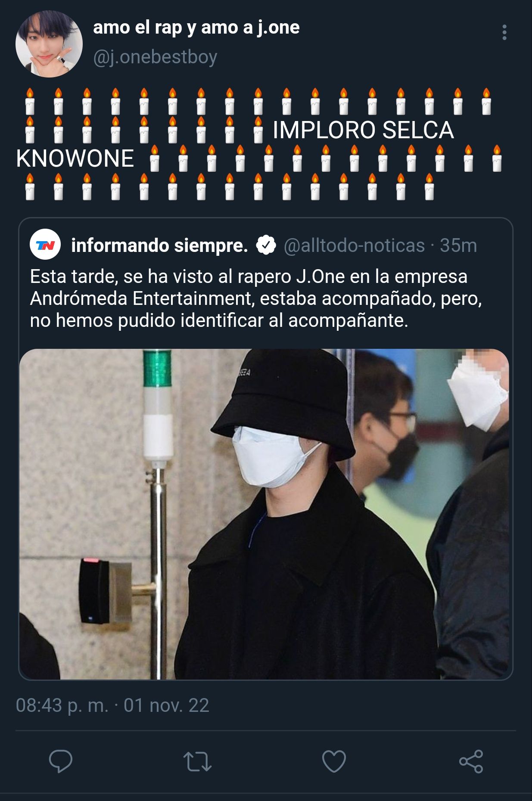Like the tweet with heart icon
The image size is (532, 801).
pos(334,761)
